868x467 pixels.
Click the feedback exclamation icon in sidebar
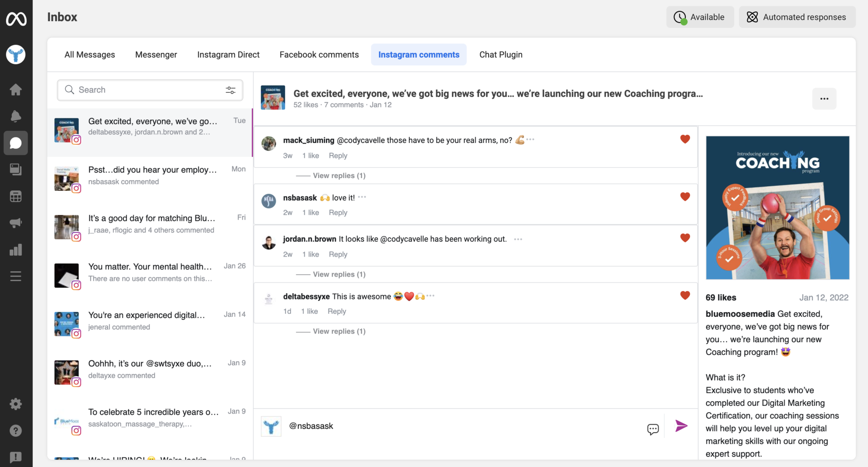[16, 457]
